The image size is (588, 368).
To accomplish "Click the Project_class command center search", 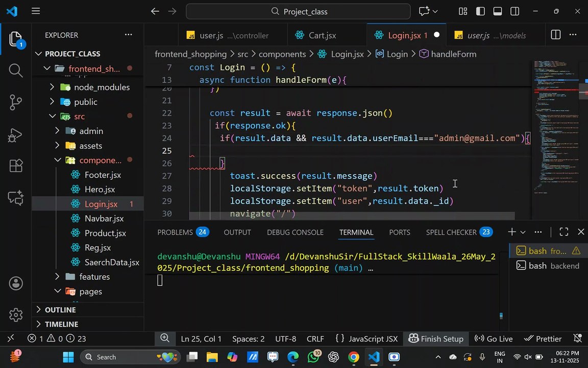I will [x=298, y=11].
